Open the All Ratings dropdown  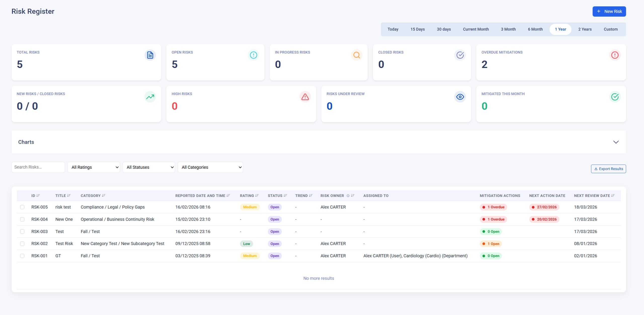coord(94,167)
